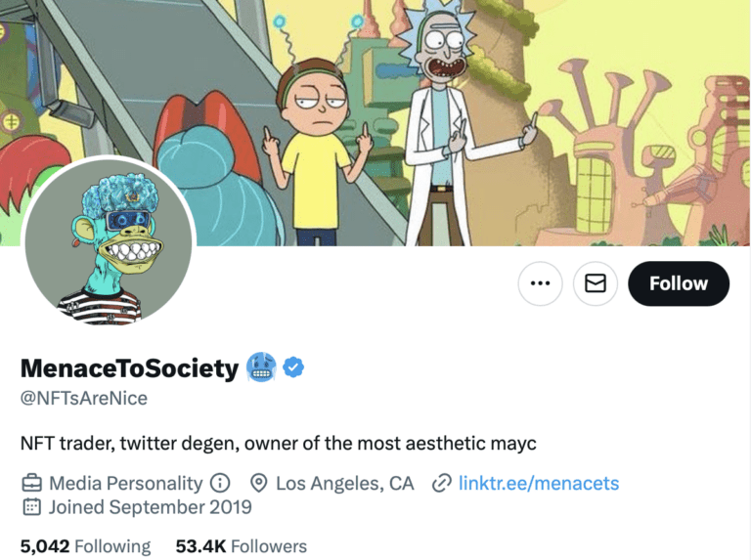Click the Los Angeles, CA location text
Image resolution: width=751 pixels, height=560 pixels.
click(345, 483)
